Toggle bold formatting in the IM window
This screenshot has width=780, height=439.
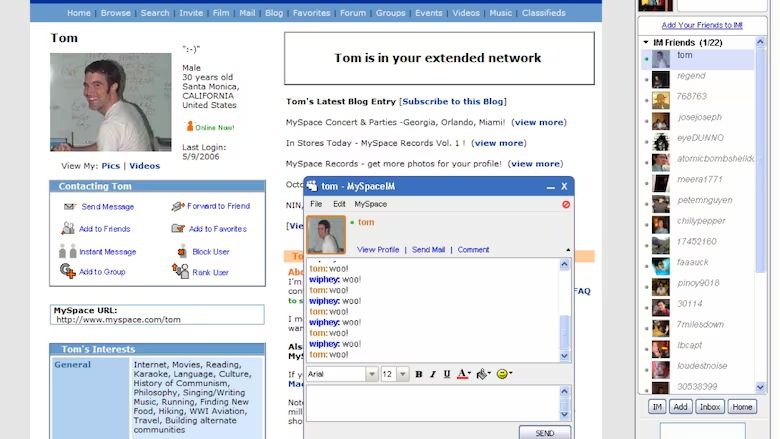pos(418,374)
